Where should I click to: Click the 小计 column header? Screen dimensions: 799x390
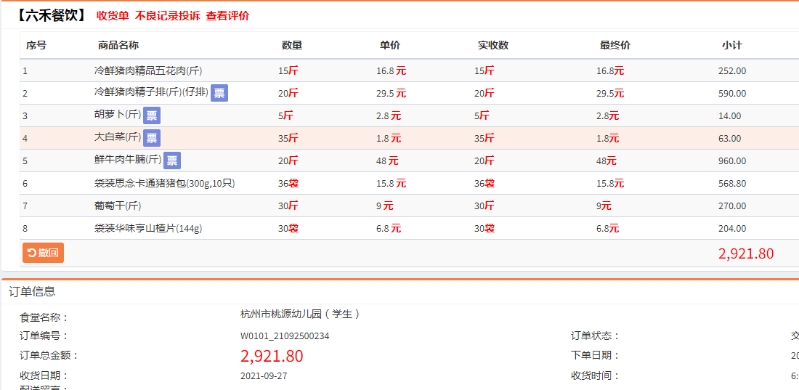click(732, 45)
